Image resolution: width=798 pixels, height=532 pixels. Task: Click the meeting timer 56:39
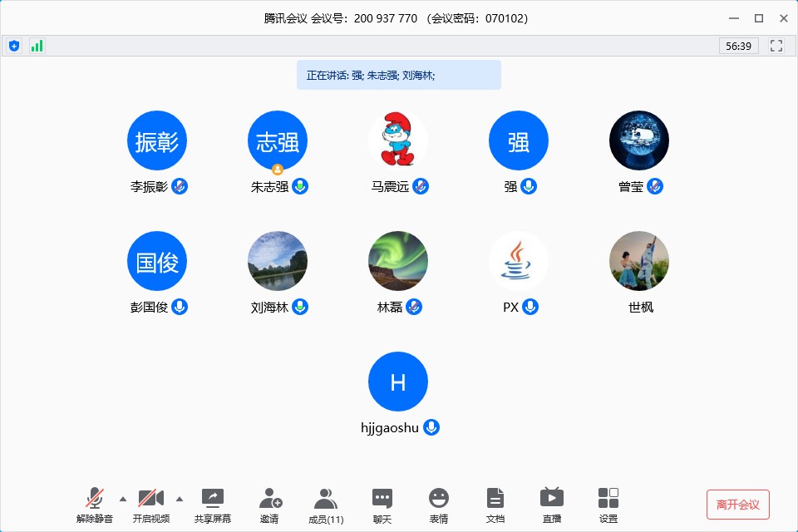[x=738, y=46]
